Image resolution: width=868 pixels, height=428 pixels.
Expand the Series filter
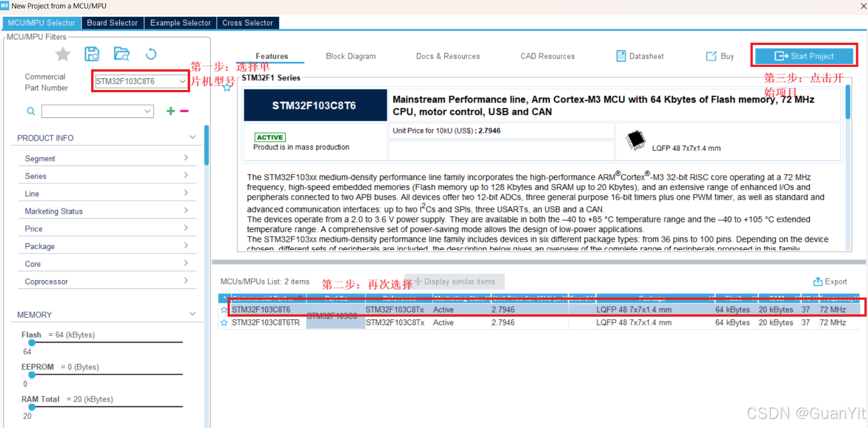click(186, 175)
